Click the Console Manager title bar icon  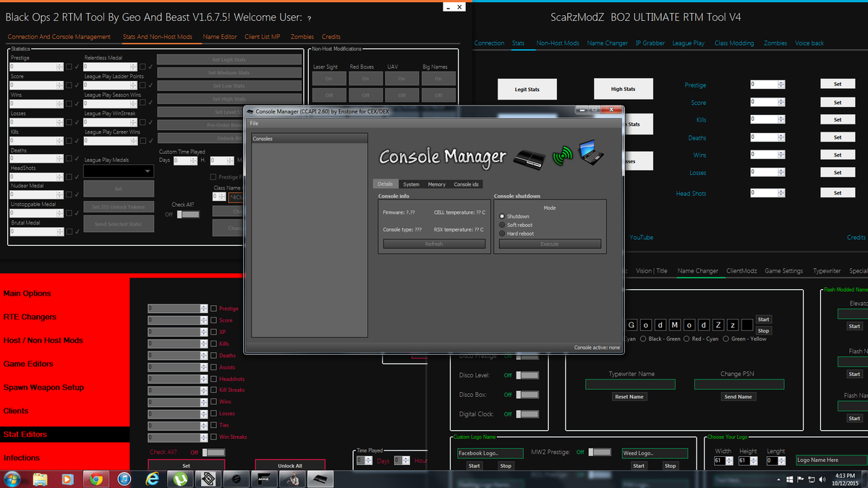click(250, 112)
